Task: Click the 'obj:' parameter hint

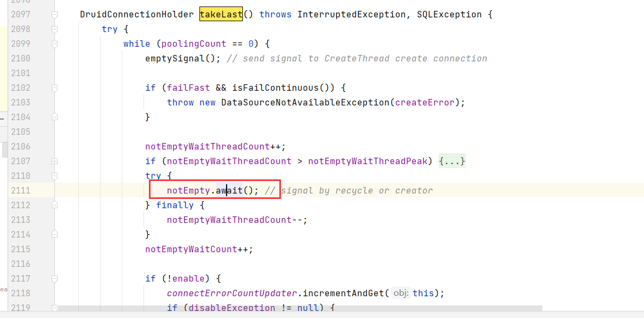Action: point(401,294)
